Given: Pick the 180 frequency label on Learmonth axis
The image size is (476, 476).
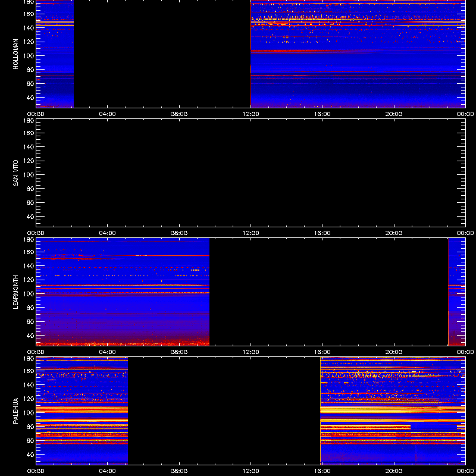Looking at the screenshot, I should click(29, 240).
